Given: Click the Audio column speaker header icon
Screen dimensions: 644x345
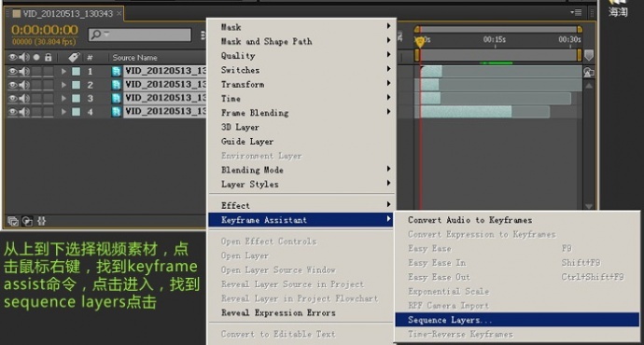Looking at the screenshot, I should [x=24, y=58].
